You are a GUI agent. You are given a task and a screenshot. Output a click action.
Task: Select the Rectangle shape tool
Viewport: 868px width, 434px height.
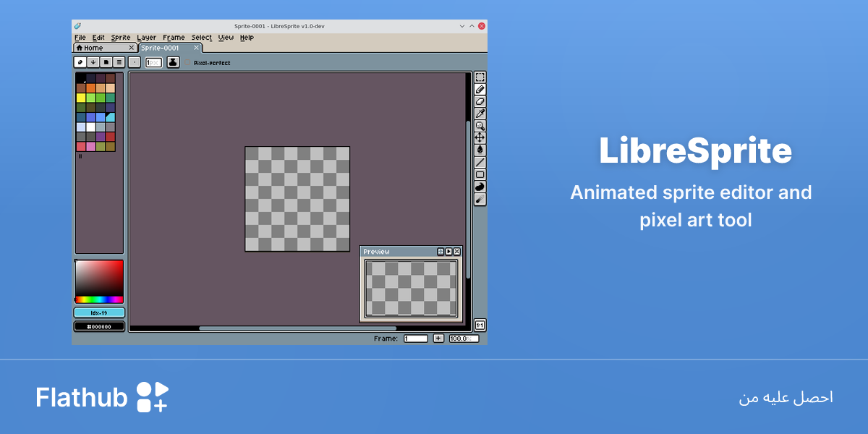(480, 174)
